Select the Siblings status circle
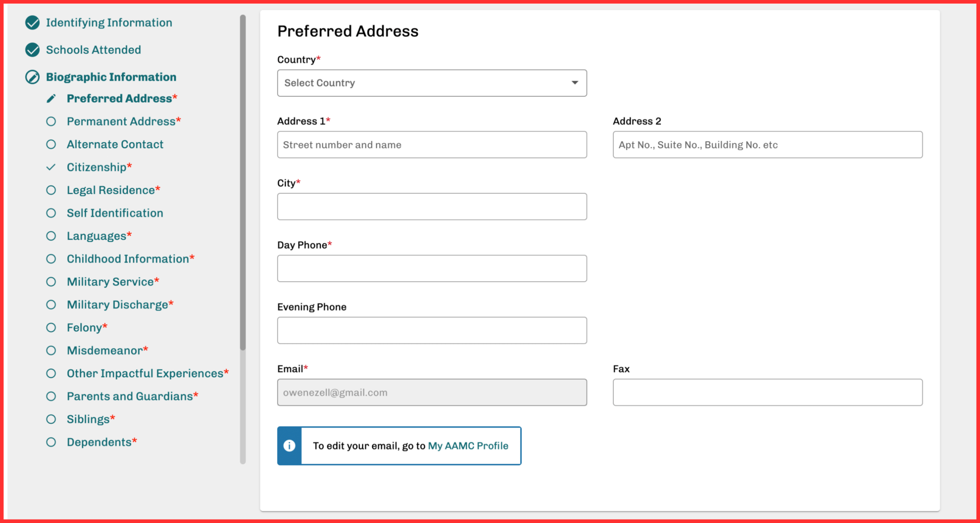The width and height of the screenshot is (980, 523). [x=51, y=419]
